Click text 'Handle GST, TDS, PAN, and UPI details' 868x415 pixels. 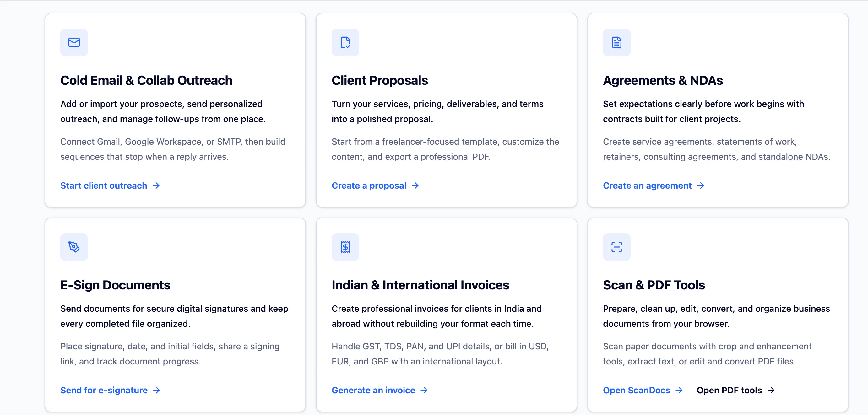pyautogui.click(x=411, y=346)
